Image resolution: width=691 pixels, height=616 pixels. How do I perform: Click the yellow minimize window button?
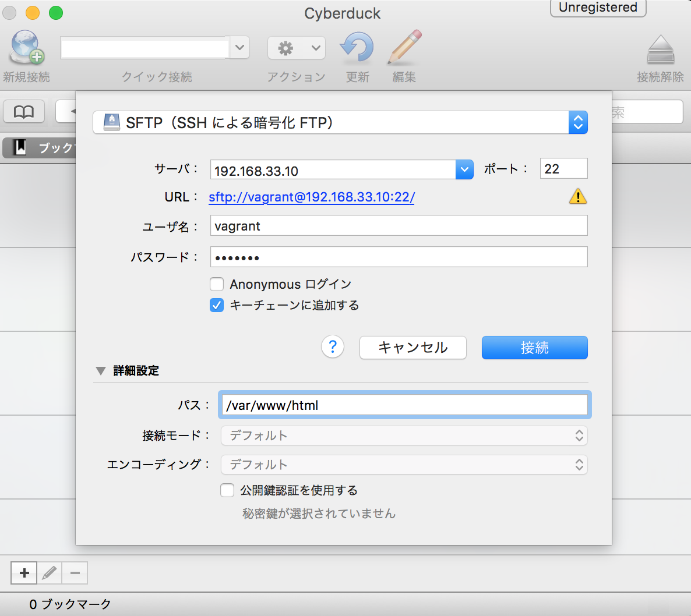pos(33,12)
